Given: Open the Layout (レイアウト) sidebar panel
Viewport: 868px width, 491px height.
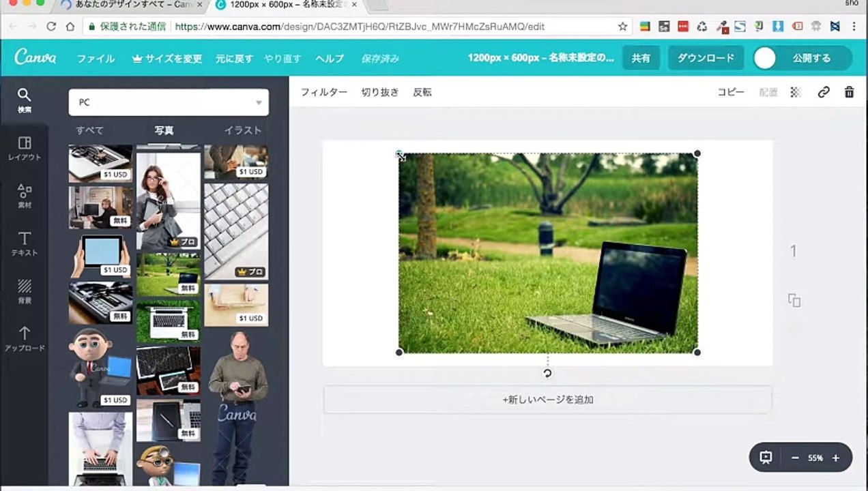Looking at the screenshot, I should (24, 147).
